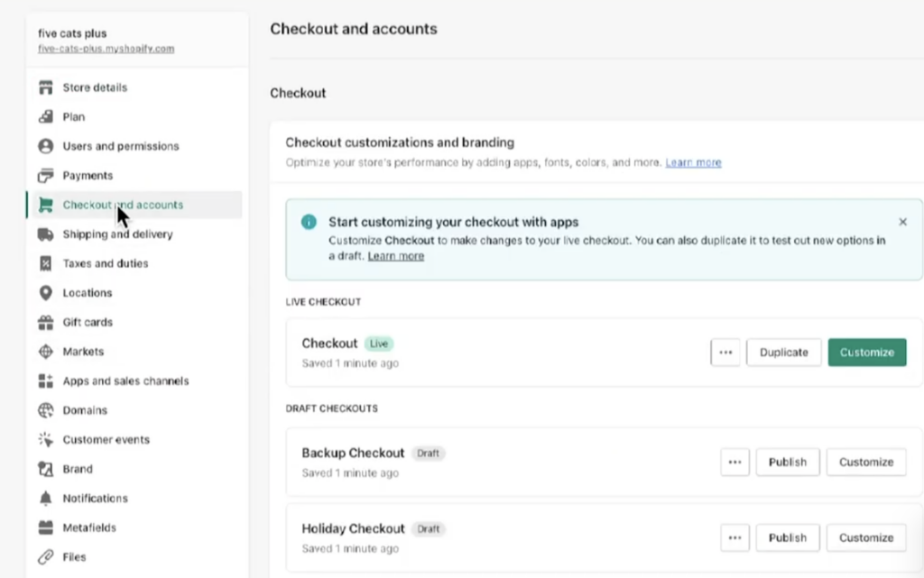The height and width of the screenshot is (578, 924).
Task: Click the Draft badge beside Holiday Checkout
Action: (x=429, y=529)
